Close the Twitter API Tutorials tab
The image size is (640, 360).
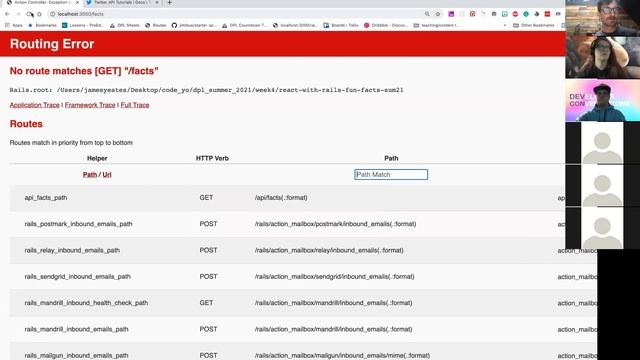pos(157,2)
